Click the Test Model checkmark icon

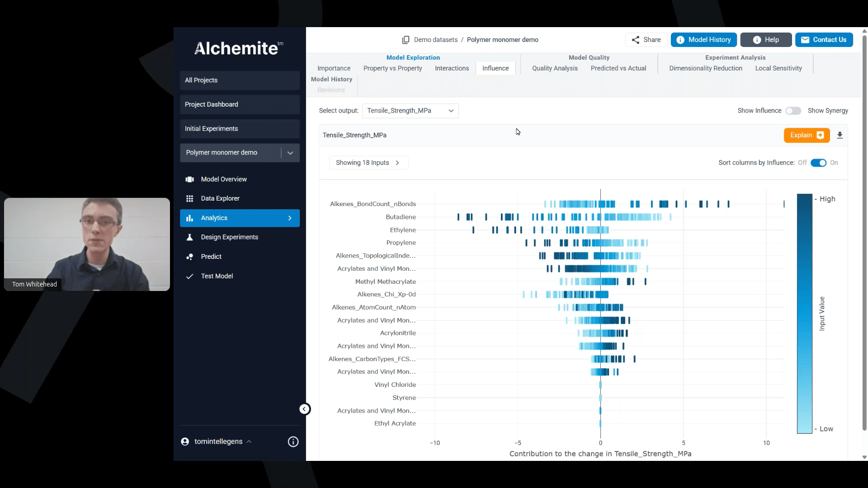(x=189, y=276)
